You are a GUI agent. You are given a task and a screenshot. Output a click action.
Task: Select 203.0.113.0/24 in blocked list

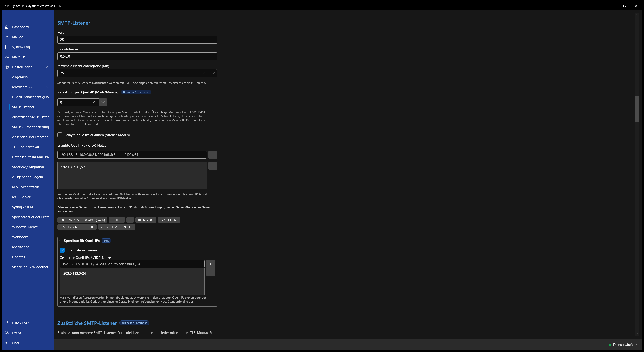(132, 273)
